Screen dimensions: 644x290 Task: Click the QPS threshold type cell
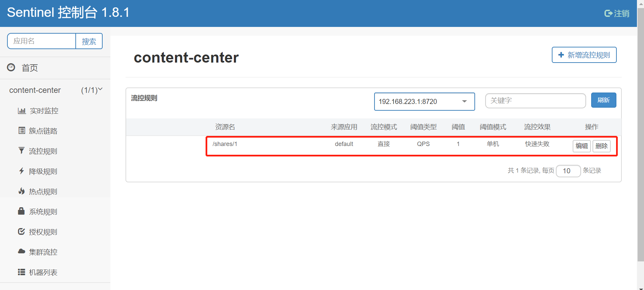(423, 144)
